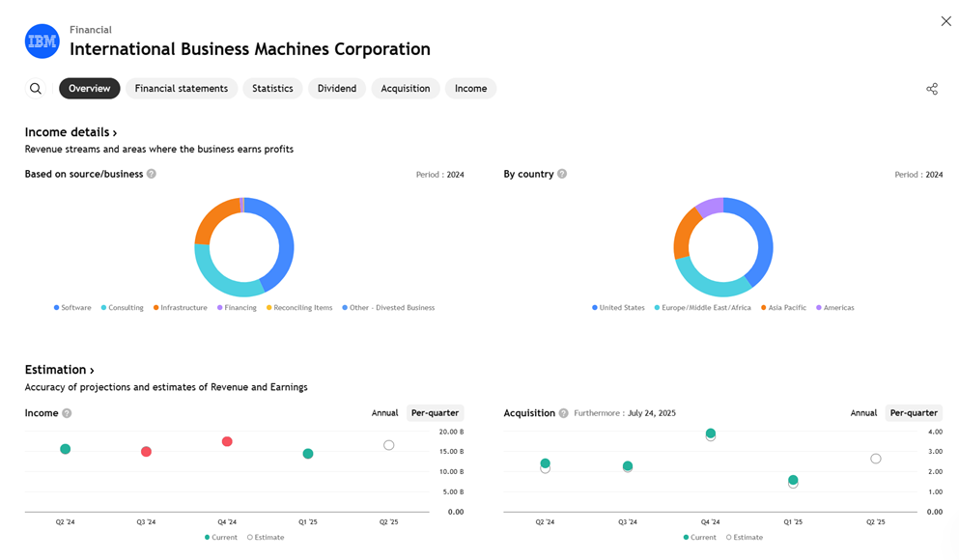This screenshot has width=959, height=560.
Task: Click the share icon
Action: tap(932, 89)
